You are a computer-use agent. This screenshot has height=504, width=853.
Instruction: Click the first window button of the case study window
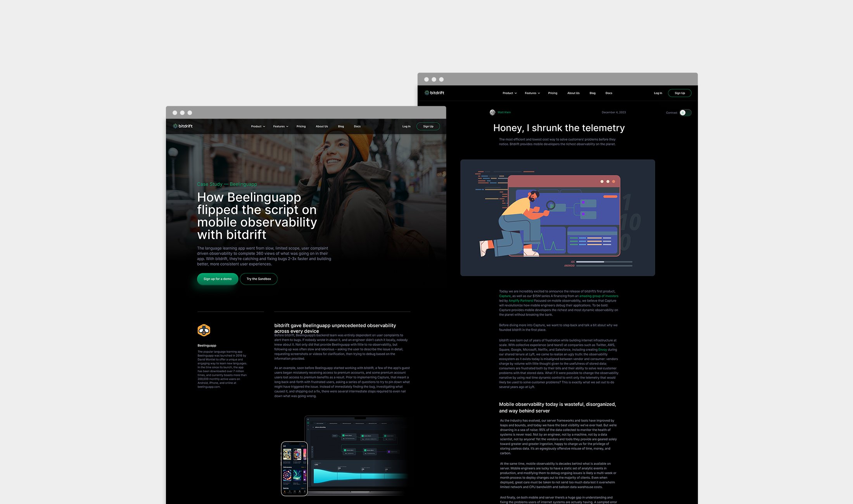175,113
